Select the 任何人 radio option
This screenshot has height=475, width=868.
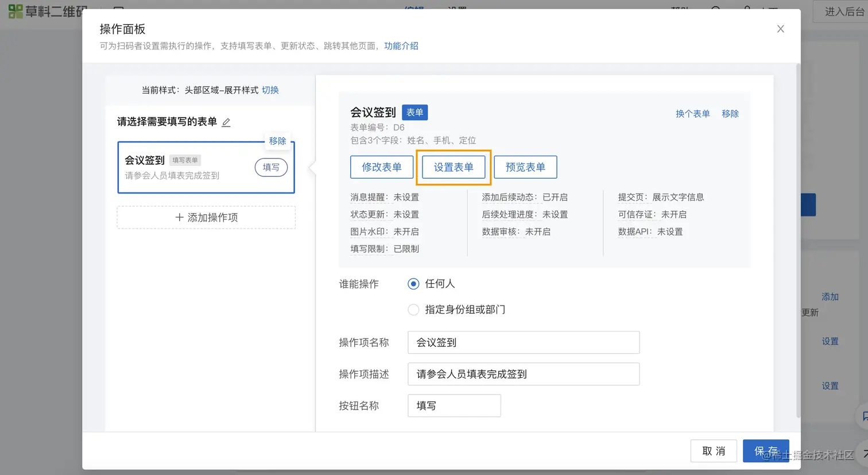tap(413, 284)
